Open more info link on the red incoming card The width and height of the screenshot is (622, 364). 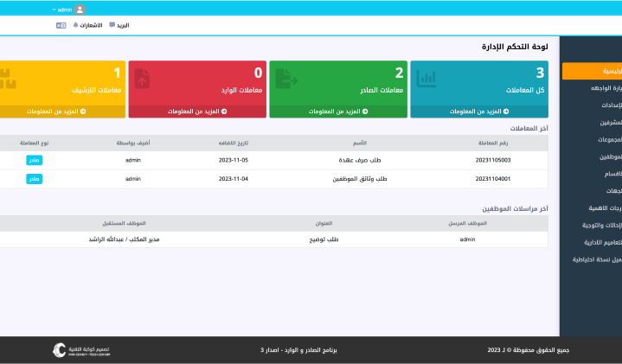pos(197,112)
